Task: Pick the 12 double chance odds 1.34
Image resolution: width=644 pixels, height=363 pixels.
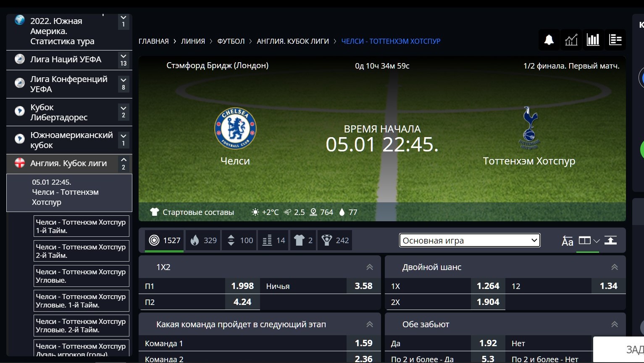Action: [x=609, y=286]
